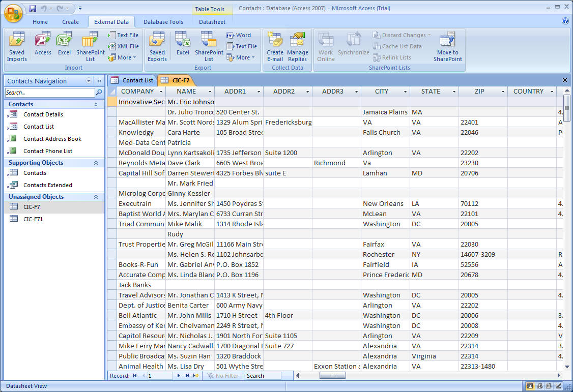The height and width of the screenshot is (392, 573).
Task: Switch to Design View status bar icon
Action: [x=558, y=386]
